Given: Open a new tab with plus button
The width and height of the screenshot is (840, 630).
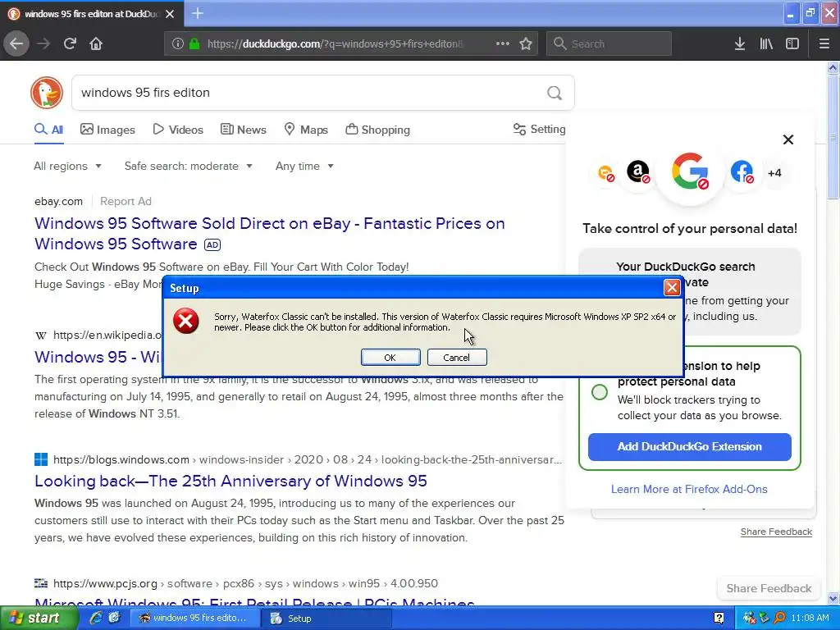Looking at the screenshot, I should coord(197,13).
